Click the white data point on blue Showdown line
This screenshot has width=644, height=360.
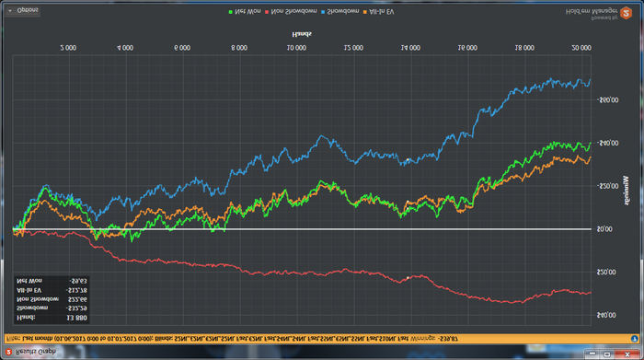(408, 160)
